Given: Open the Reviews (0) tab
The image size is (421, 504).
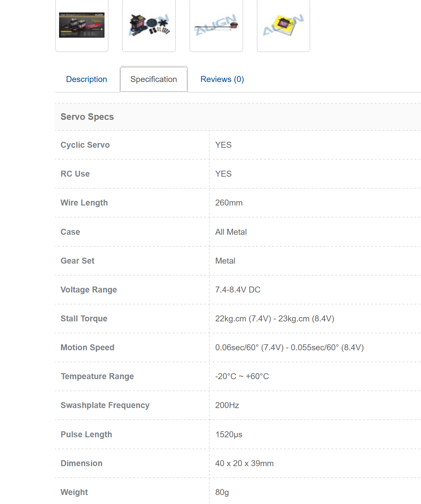Looking at the screenshot, I should point(222,79).
